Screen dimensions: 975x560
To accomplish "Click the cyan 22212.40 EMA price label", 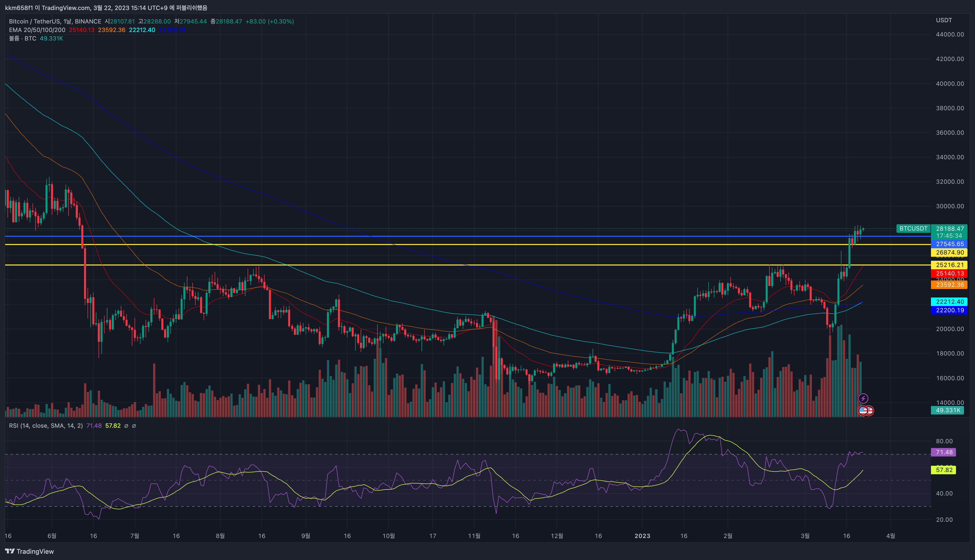I will click(x=949, y=301).
